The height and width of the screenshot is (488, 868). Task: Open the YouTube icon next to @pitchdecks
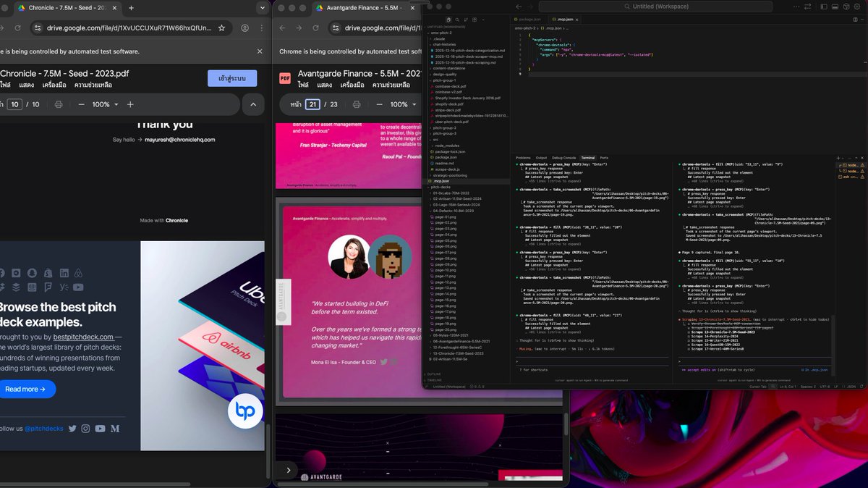click(x=100, y=429)
